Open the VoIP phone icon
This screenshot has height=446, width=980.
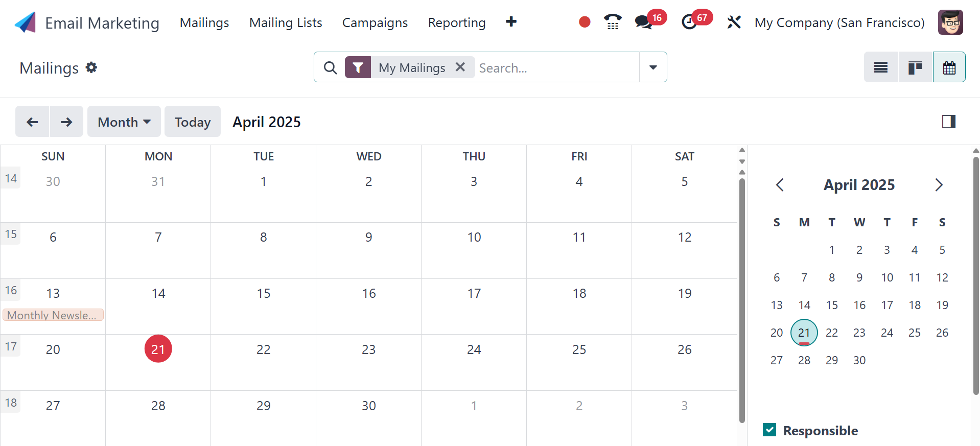coord(612,22)
